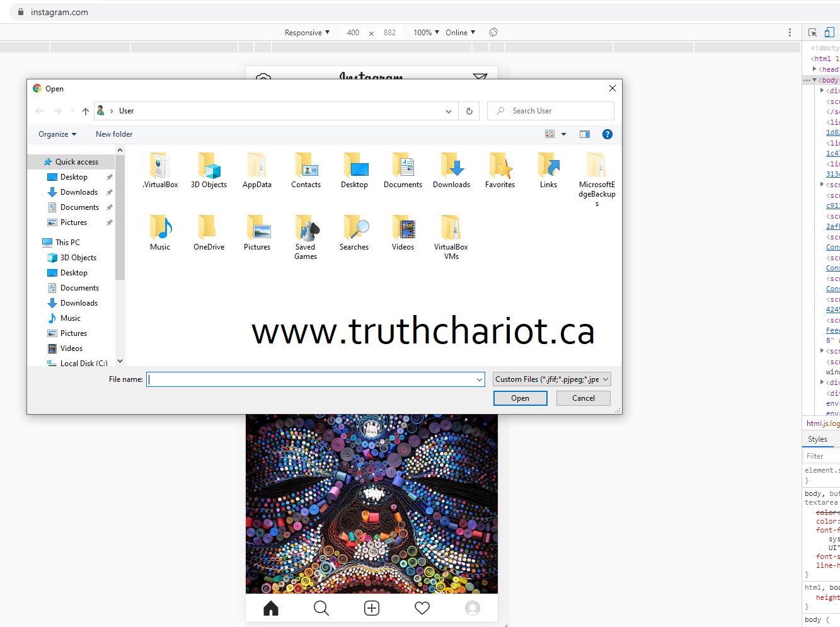Expand the address bar path history dropdown

449,111
